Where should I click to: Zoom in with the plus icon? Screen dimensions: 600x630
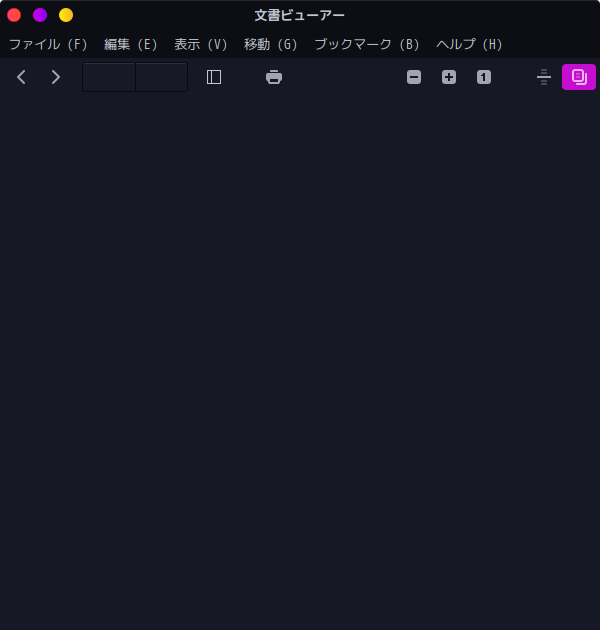tap(449, 77)
